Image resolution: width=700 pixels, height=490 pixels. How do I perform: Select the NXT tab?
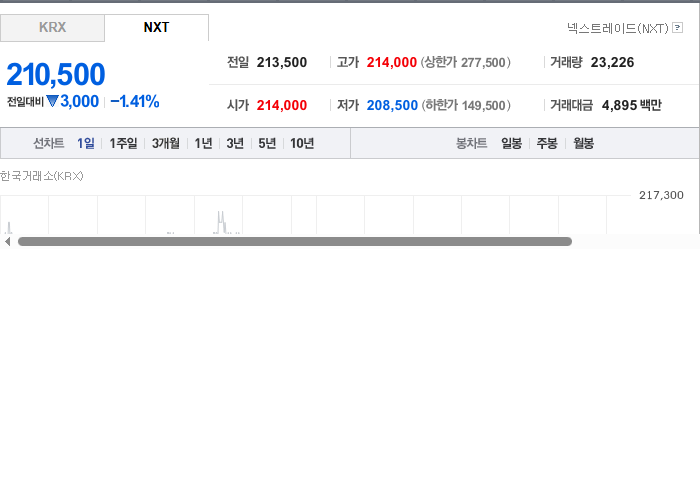coord(156,28)
